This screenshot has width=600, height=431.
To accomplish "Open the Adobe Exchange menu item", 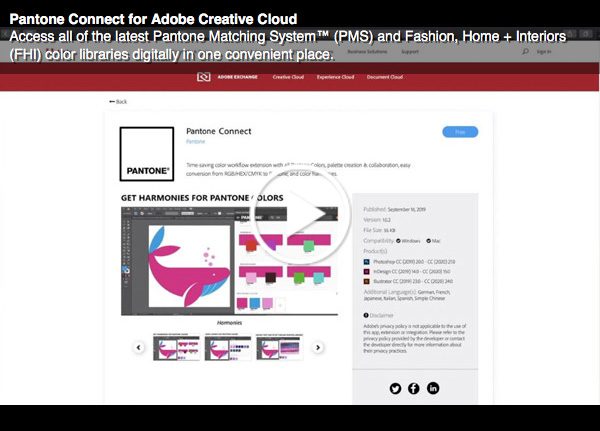I will click(238, 77).
